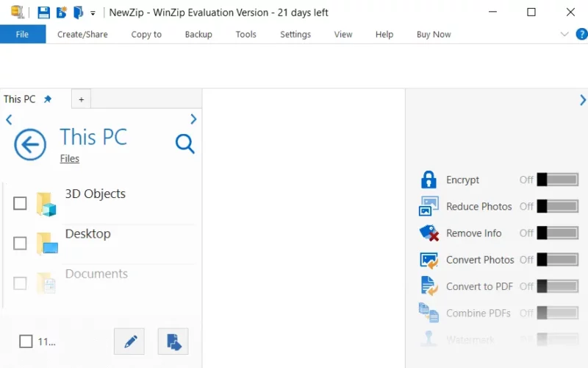
Task: Click the new zip quick-access icon
Action: pyautogui.click(x=61, y=13)
